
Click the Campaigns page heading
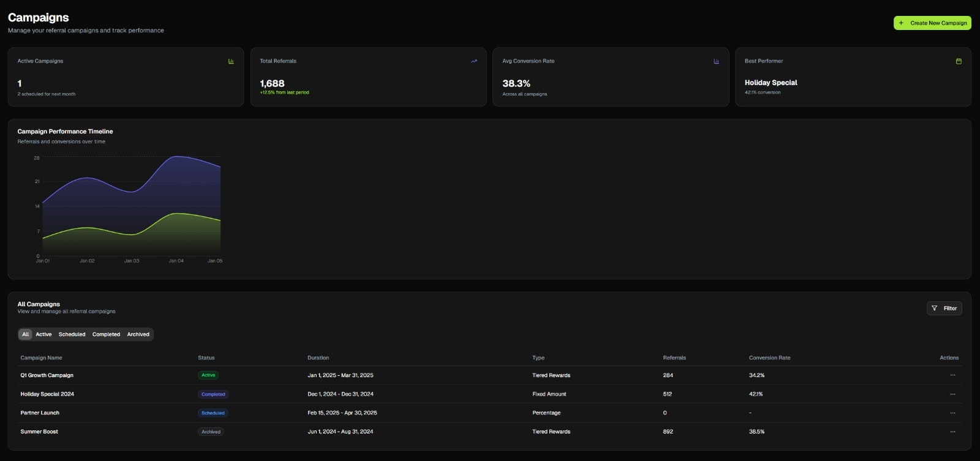(38, 18)
